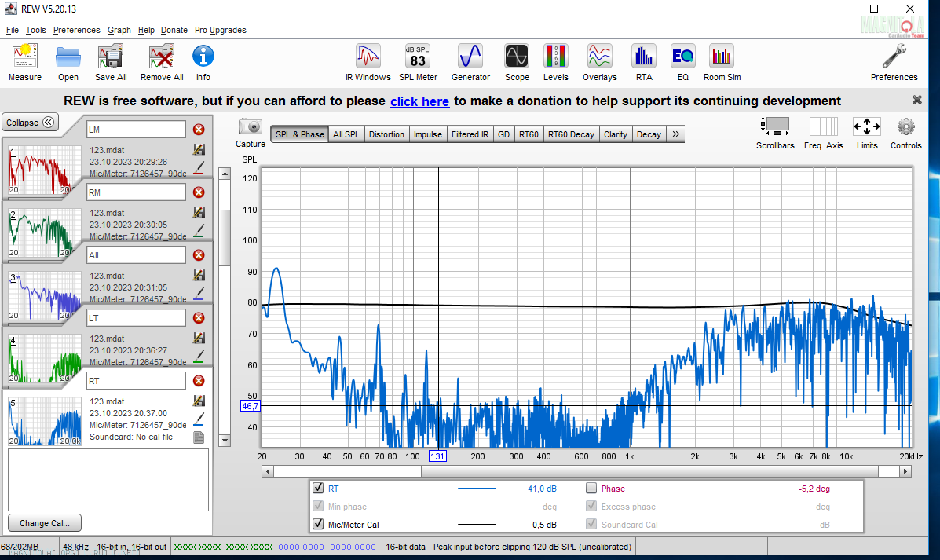Image resolution: width=940 pixels, height=560 pixels.
Task: Toggle graph Scrollbars
Action: (x=775, y=133)
